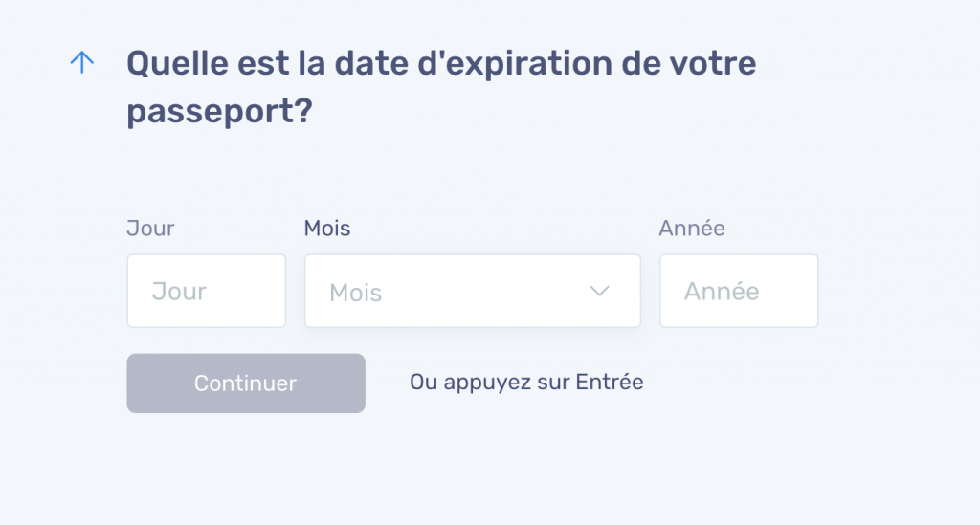This screenshot has width=980, height=525.
Task: Focus the Année input field
Action: pos(739,291)
